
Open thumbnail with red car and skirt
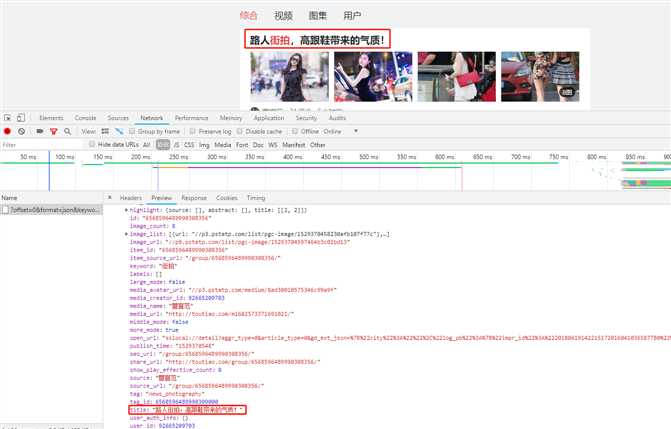pyautogui.click(x=540, y=77)
